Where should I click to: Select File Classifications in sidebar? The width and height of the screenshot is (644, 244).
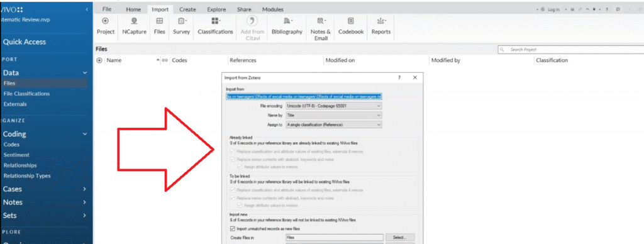click(x=26, y=94)
